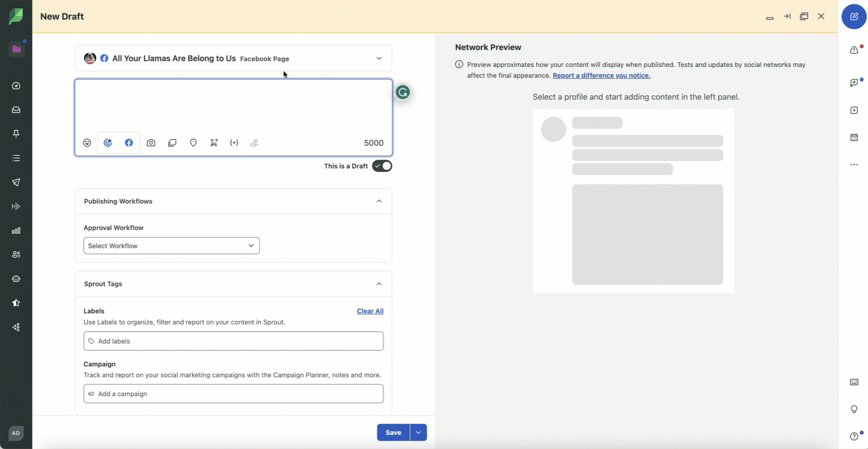Open Listening via the waveform icon
The image size is (868, 449).
(x=16, y=206)
